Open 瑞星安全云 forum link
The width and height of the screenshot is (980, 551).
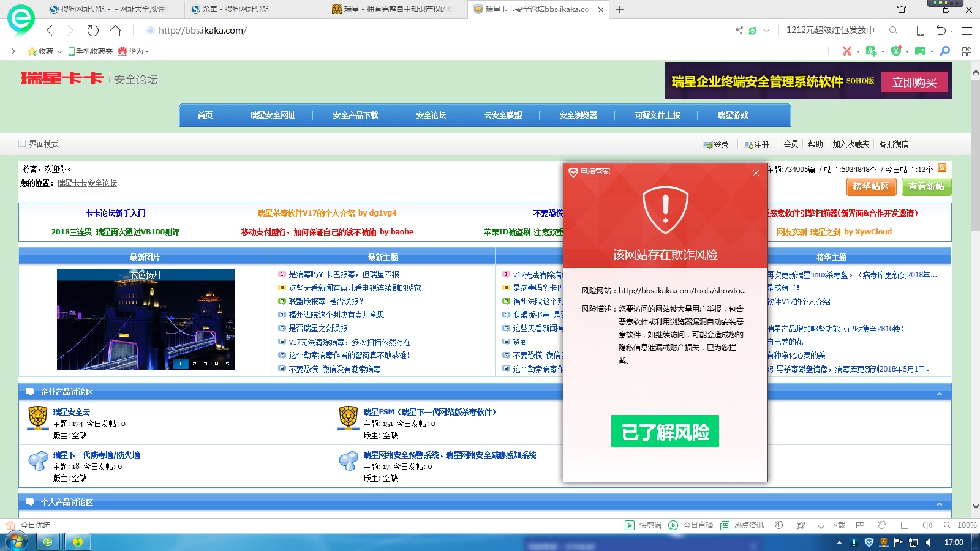(x=71, y=412)
